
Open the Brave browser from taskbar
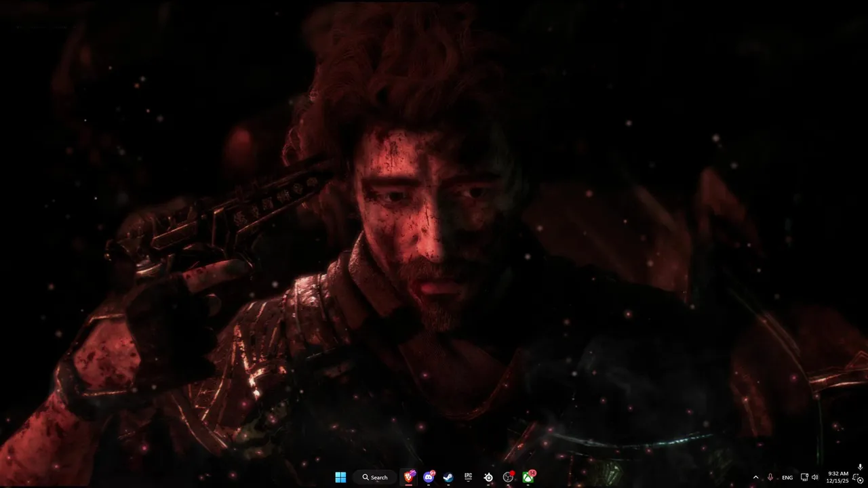point(410,477)
